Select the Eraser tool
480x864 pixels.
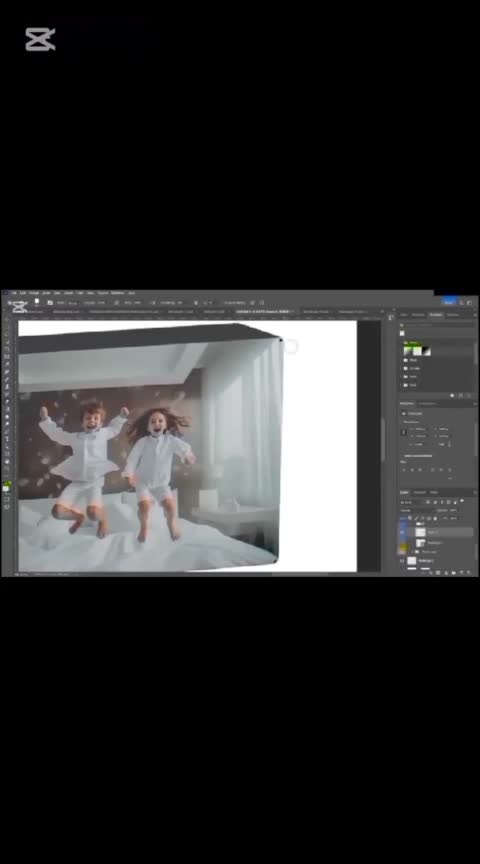(x=7, y=401)
